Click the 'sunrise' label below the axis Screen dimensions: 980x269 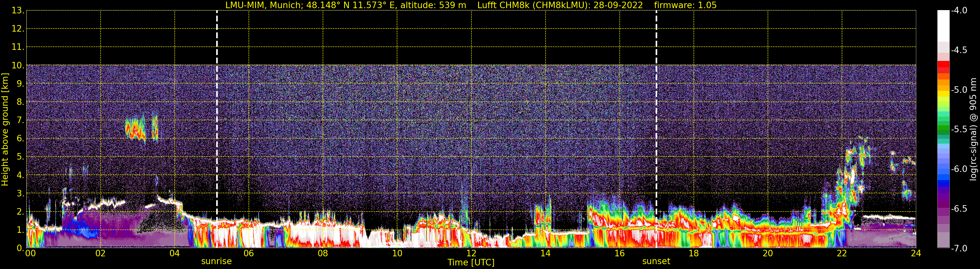(x=216, y=262)
